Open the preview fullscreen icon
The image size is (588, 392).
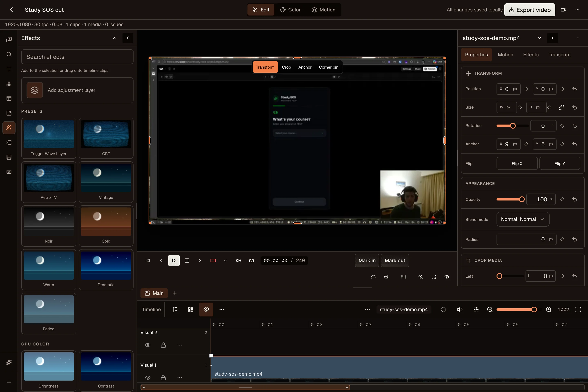[433, 277]
